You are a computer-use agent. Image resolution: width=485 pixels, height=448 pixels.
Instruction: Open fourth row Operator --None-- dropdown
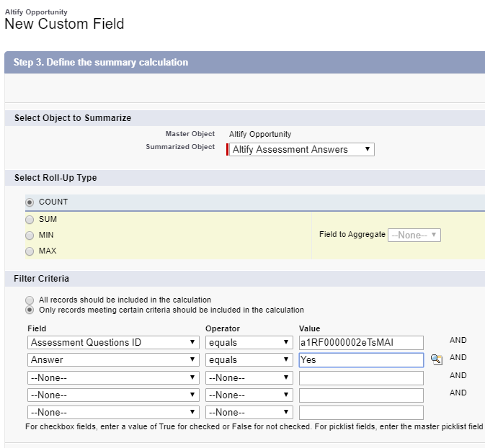tap(249, 395)
